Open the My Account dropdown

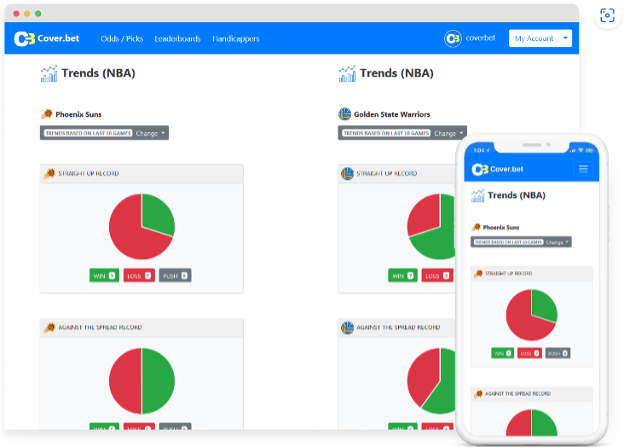tap(540, 38)
